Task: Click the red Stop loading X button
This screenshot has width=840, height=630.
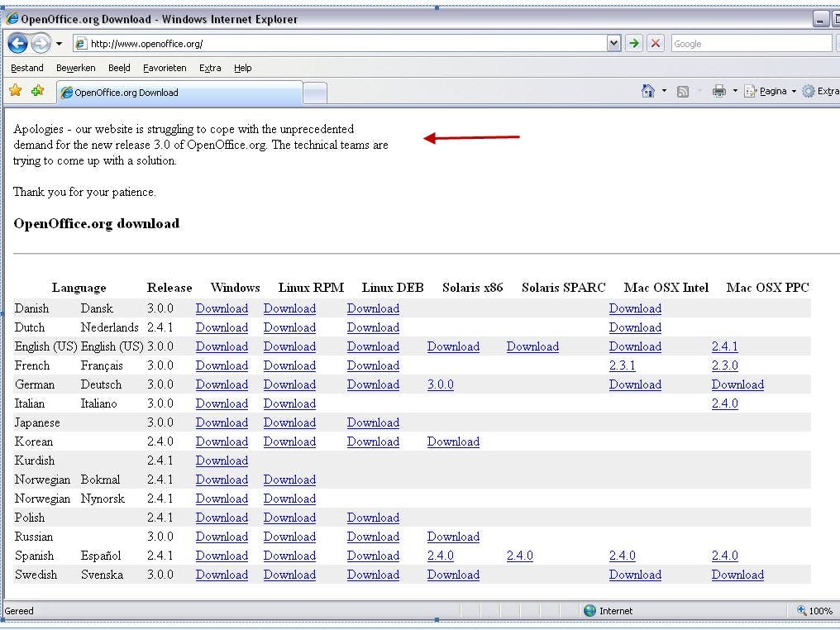Action: pos(655,43)
